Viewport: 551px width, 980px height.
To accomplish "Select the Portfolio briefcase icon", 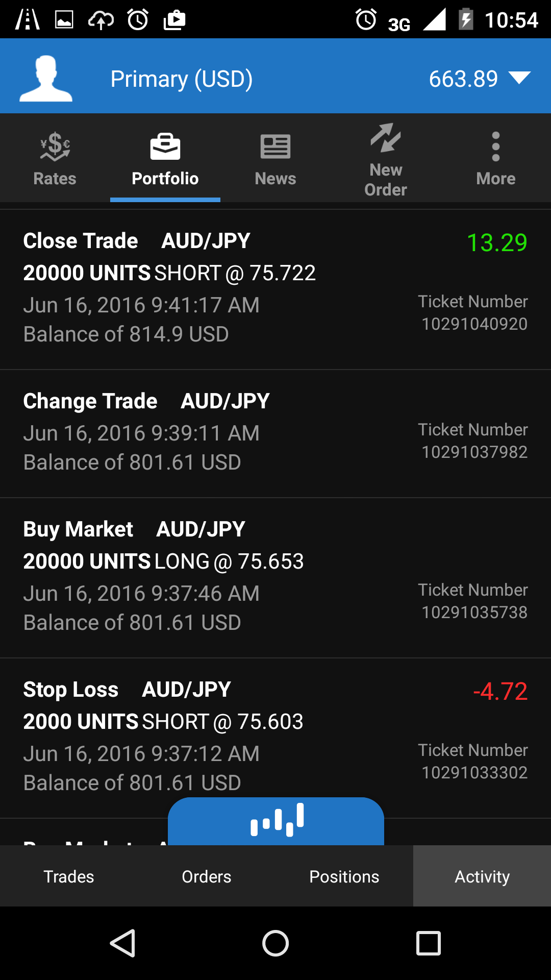I will coord(165,147).
